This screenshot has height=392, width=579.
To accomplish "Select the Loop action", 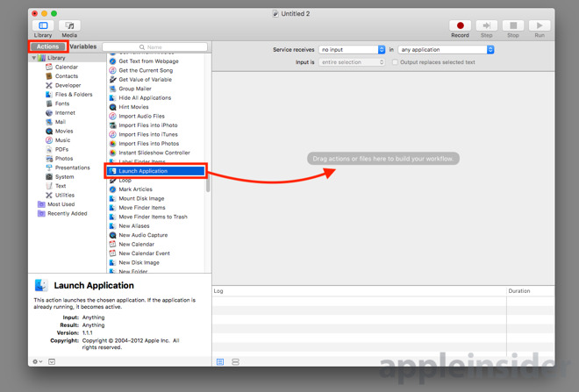I will pyautogui.click(x=125, y=180).
